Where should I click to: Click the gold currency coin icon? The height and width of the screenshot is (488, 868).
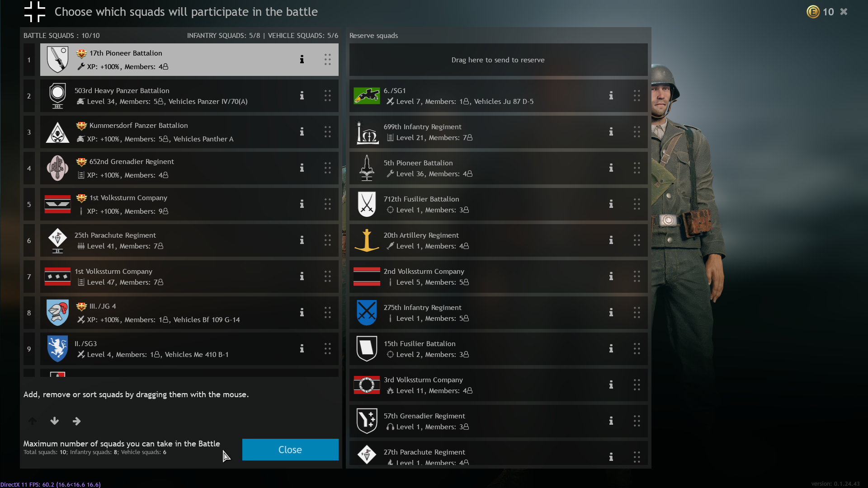pyautogui.click(x=813, y=12)
